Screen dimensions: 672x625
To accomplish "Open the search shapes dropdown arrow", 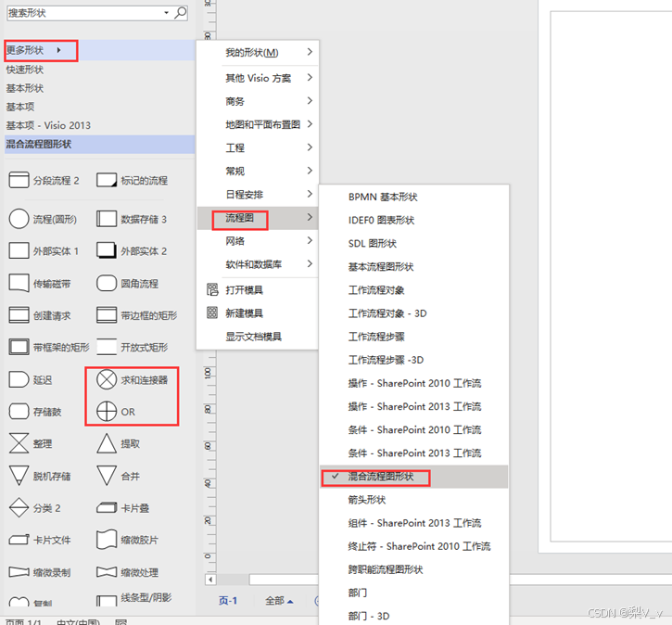I will (x=166, y=13).
